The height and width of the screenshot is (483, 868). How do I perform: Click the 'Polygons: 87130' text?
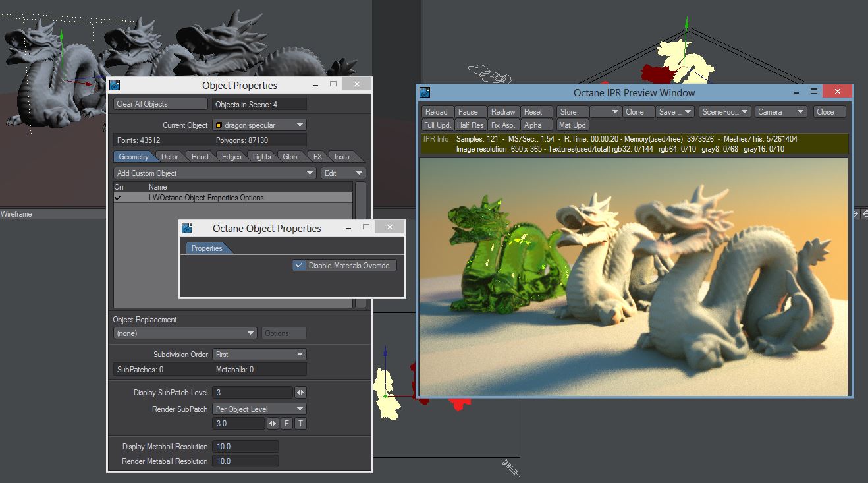[242, 140]
